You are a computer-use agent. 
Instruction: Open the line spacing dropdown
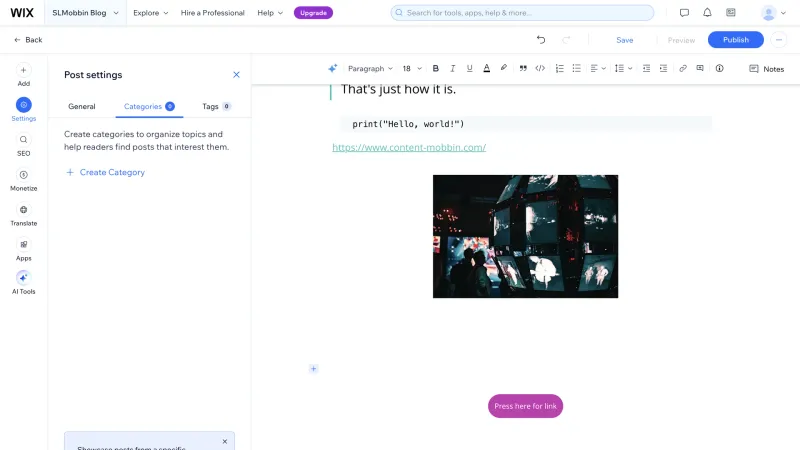click(623, 68)
